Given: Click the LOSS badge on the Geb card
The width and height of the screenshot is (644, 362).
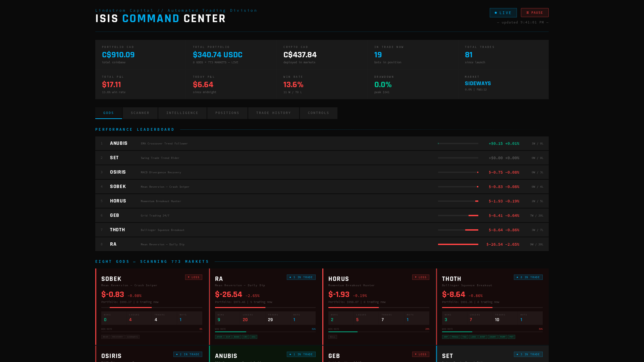Looking at the screenshot, I should (x=421, y=354).
